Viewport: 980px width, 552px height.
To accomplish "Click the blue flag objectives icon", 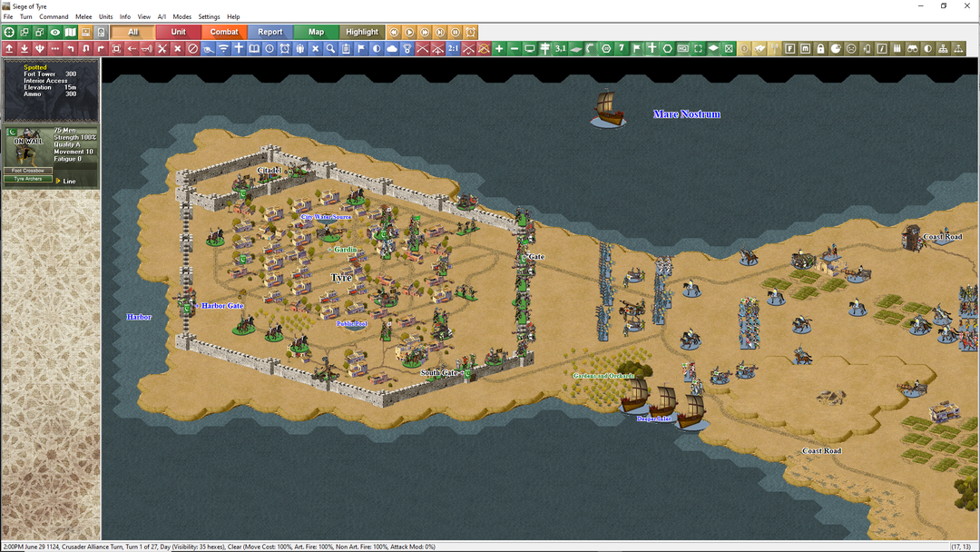I will click(361, 48).
